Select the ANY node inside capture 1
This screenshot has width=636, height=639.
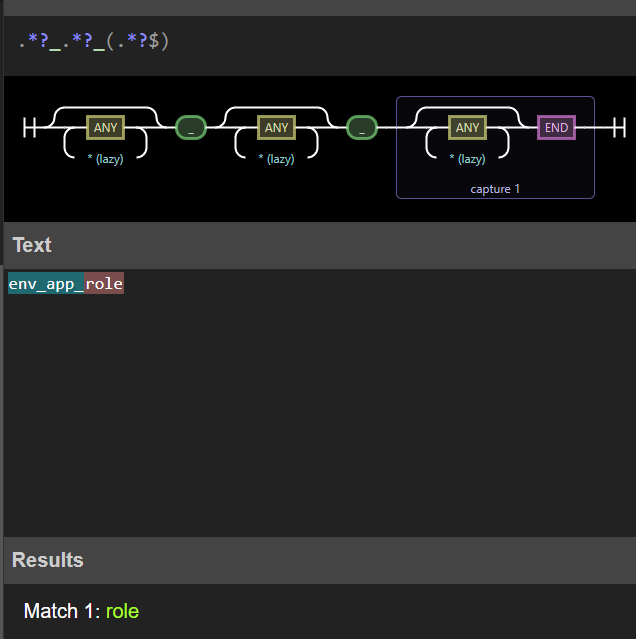click(467, 128)
